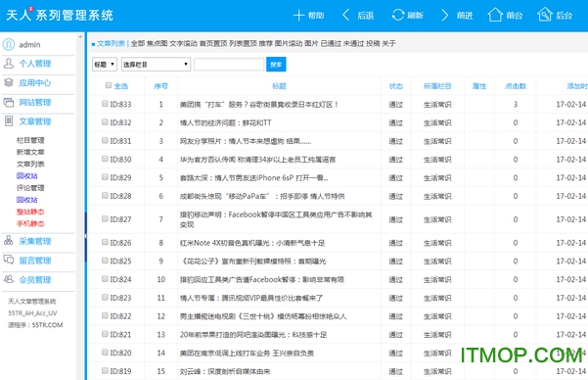Check the box for ID:828
This screenshot has height=380, width=588.
click(x=105, y=195)
